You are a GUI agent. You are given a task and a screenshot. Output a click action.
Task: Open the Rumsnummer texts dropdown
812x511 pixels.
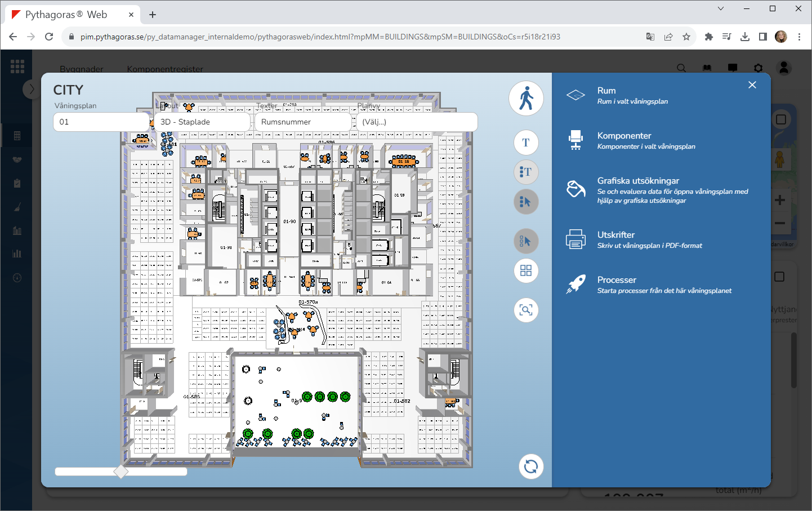302,122
